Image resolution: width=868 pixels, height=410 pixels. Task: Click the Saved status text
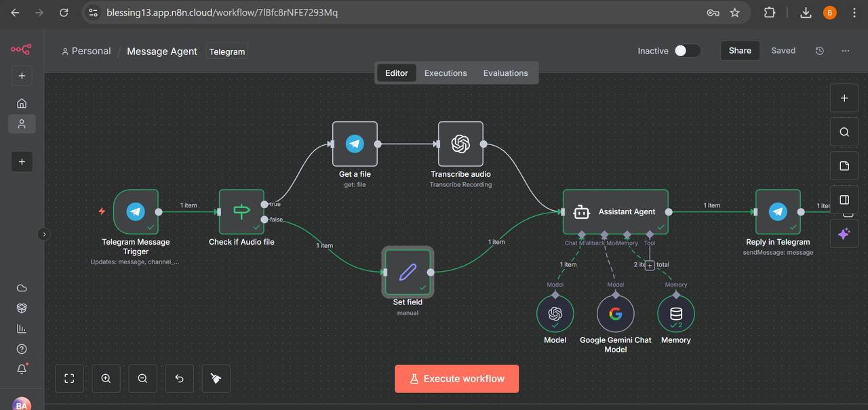(x=783, y=51)
